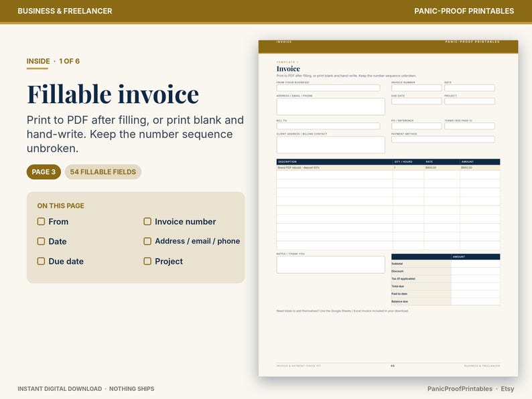Click the Invoice Number input field
Image resolution: width=532 pixels, height=399 pixels.
click(x=416, y=88)
